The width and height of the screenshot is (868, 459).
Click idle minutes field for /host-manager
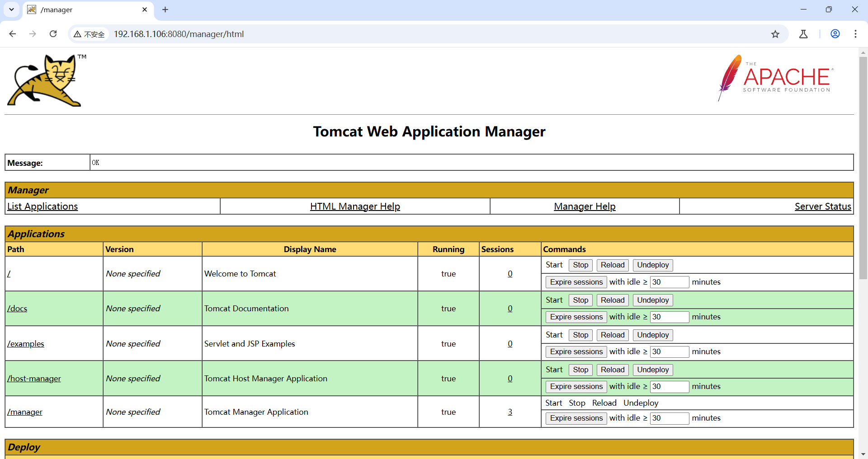pos(670,387)
